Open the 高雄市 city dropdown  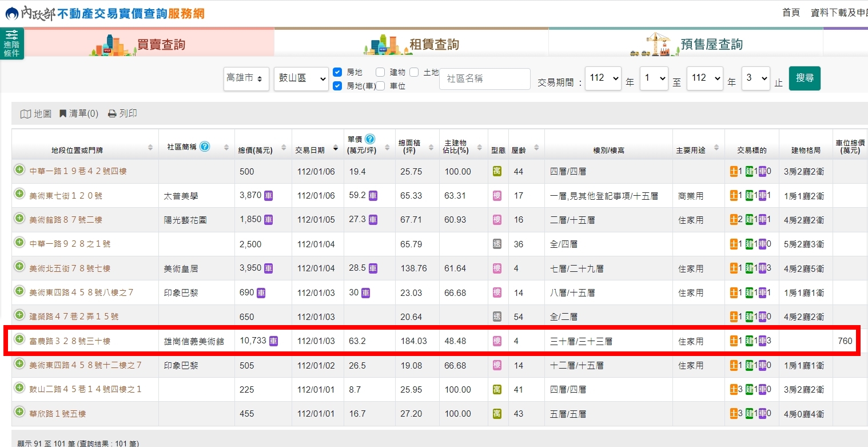tap(246, 78)
